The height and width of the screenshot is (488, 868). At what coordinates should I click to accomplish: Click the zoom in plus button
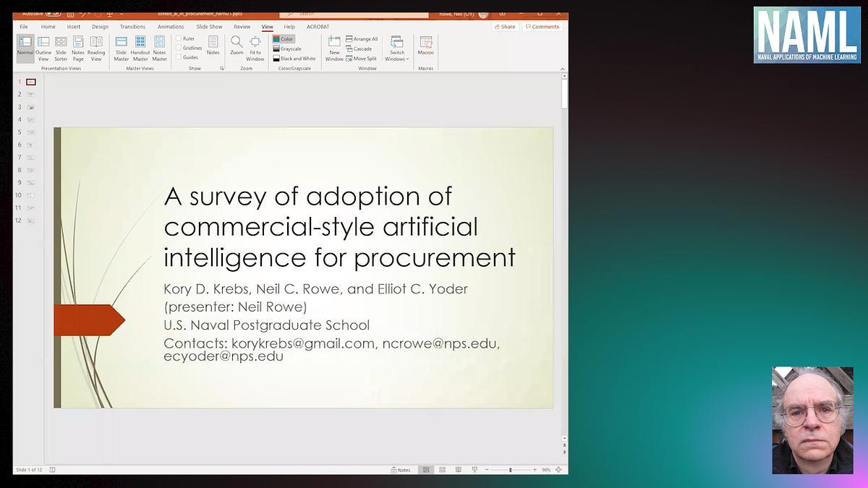(x=535, y=470)
